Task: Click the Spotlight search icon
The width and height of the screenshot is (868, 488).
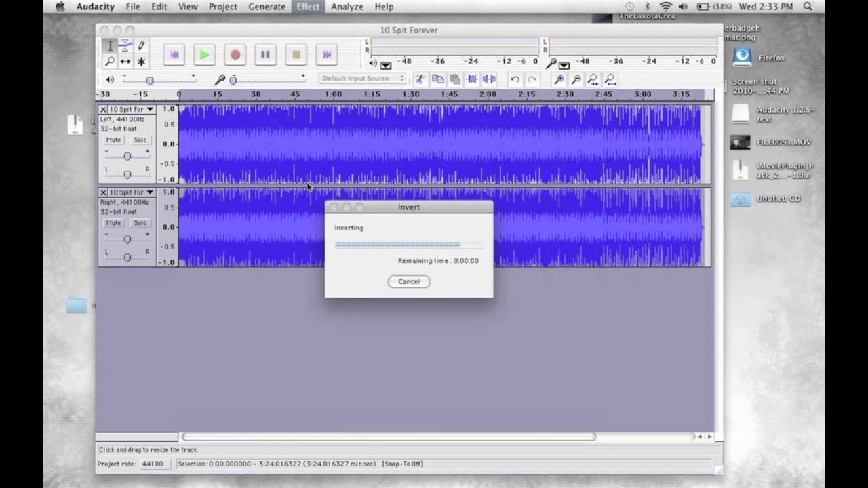Action: [808, 7]
